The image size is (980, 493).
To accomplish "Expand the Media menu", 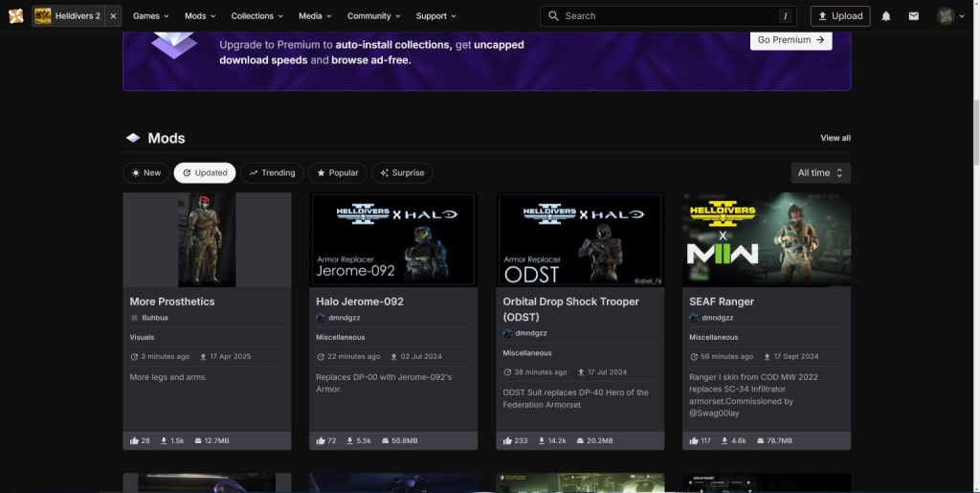I will [x=315, y=16].
